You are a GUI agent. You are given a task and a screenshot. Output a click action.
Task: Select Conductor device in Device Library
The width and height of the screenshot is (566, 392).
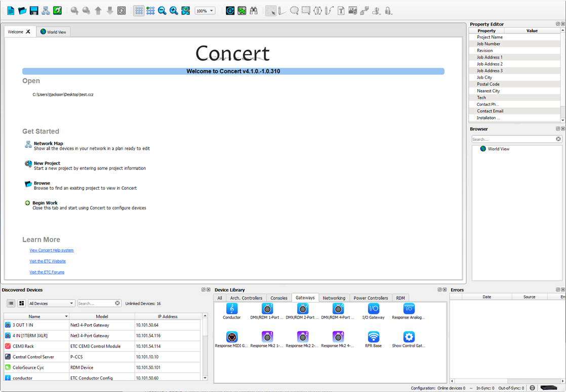click(x=232, y=311)
